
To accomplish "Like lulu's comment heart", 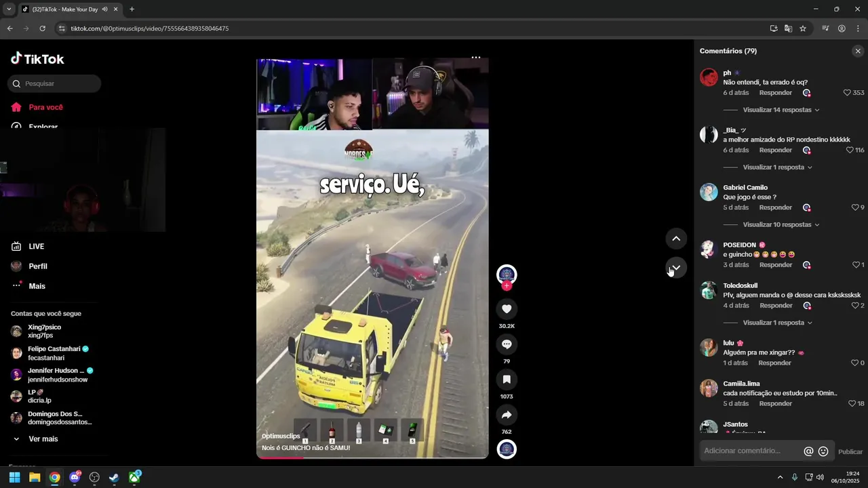I will 854,363.
